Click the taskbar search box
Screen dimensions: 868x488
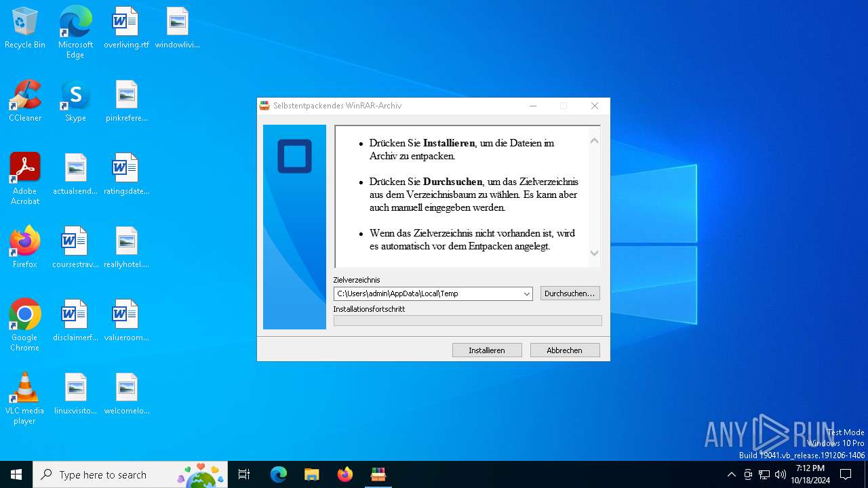(130, 474)
